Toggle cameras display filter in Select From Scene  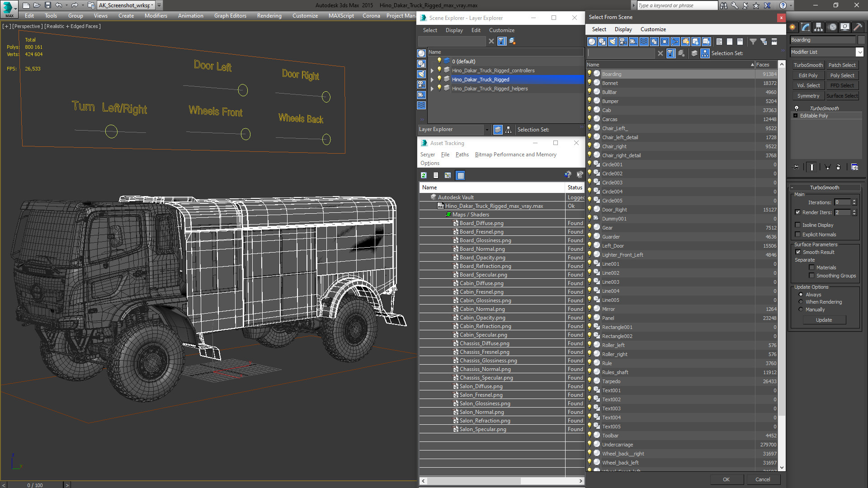point(623,42)
